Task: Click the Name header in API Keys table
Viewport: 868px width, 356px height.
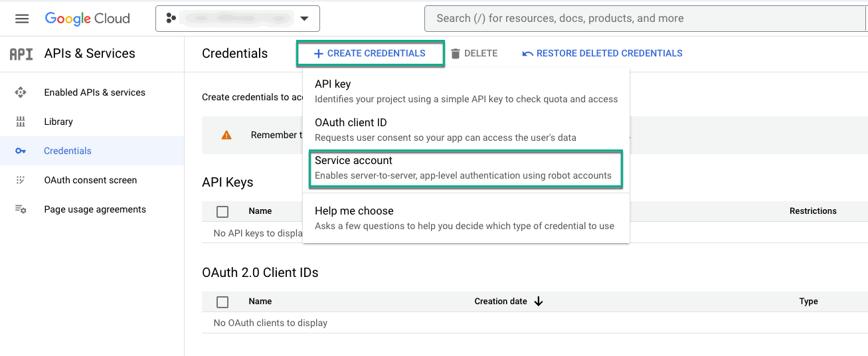Action: pyautogui.click(x=260, y=211)
